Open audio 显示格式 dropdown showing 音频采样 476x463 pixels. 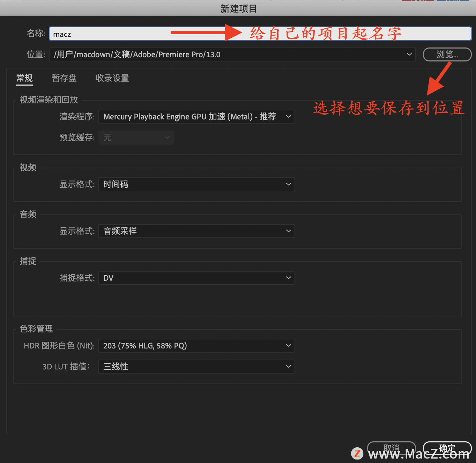click(197, 231)
